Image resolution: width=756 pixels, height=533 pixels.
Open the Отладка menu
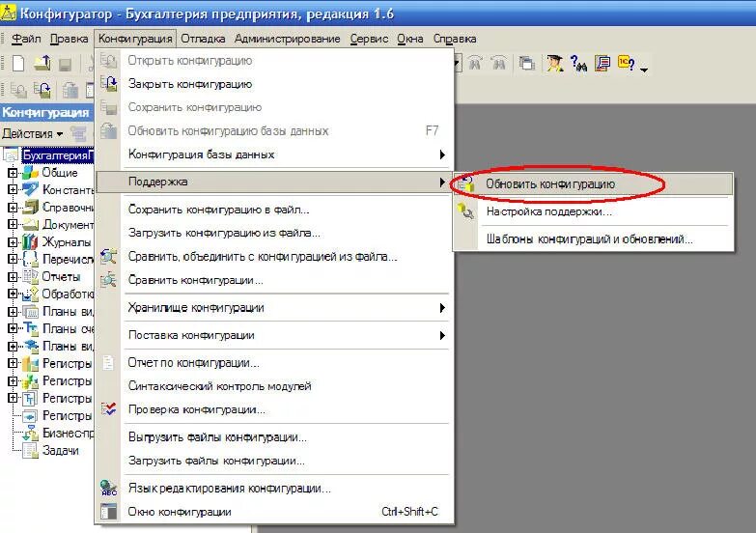click(203, 39)
